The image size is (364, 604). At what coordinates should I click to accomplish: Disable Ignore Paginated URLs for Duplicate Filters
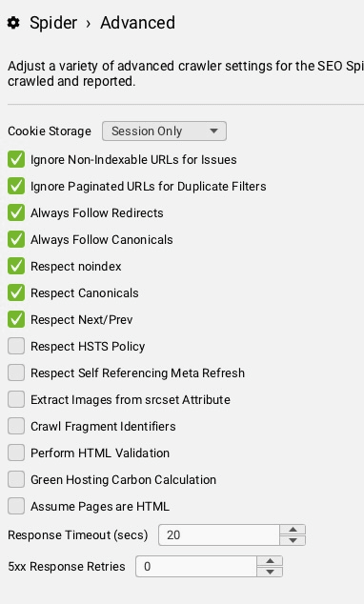[16, 186]
